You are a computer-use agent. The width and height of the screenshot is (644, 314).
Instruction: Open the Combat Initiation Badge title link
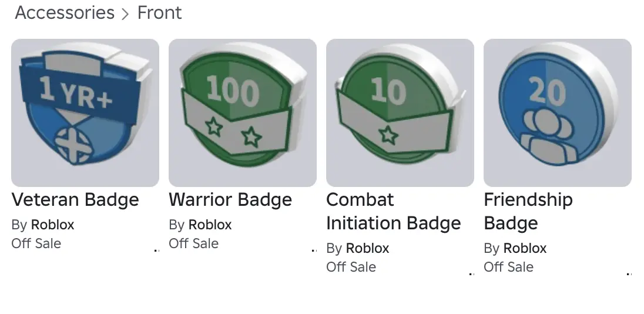tap(393, 212)
